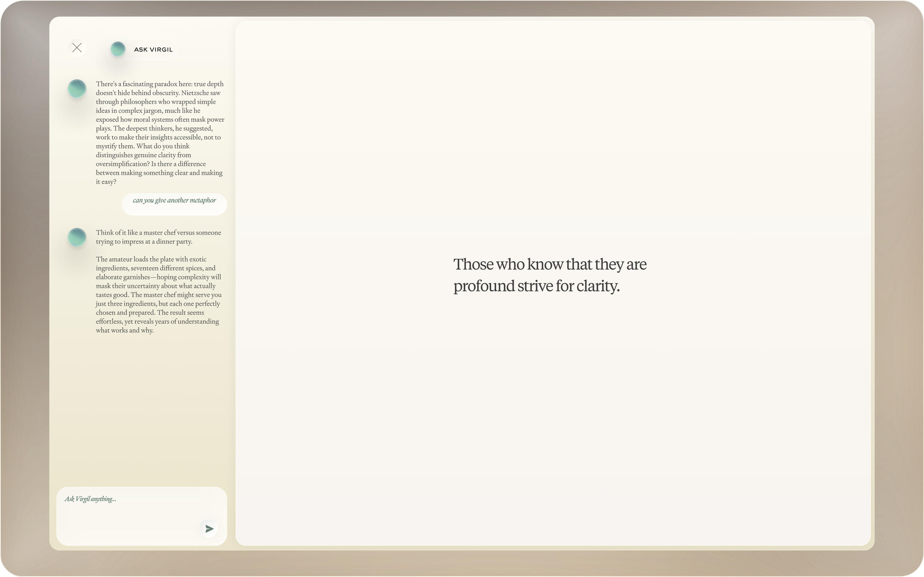Collapse the chat sidebar with the X control
Screen dimensions: 924x577
(x=77, y=48)
